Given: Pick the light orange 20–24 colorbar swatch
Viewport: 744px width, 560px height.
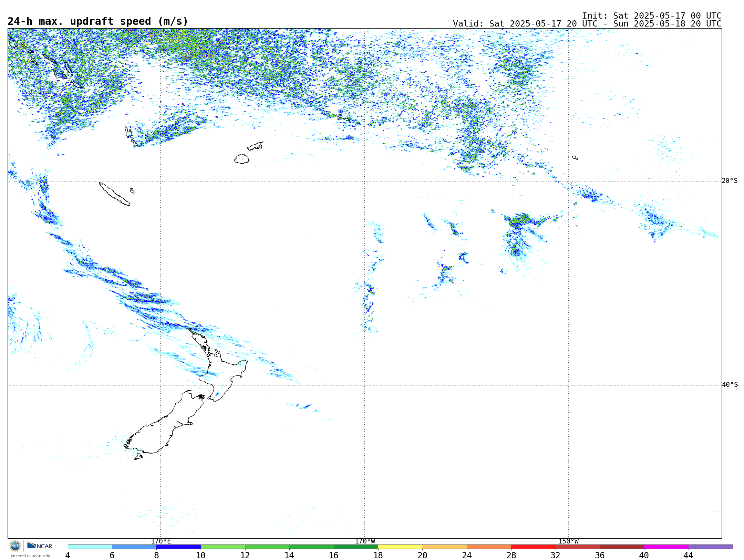Looking at the screenshot, I should [x=445, y=547].
